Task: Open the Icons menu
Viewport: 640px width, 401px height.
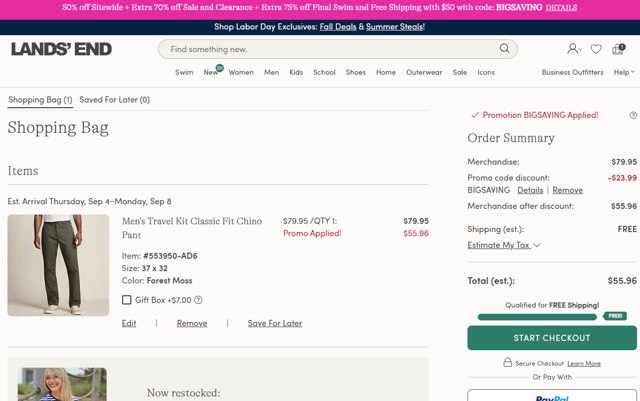Action: [486, 72]
